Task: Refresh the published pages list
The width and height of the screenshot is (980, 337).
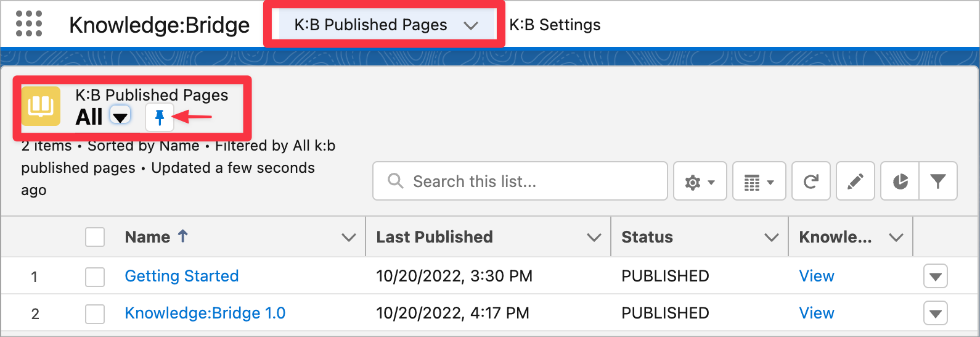Action: (x=811, y=181)
